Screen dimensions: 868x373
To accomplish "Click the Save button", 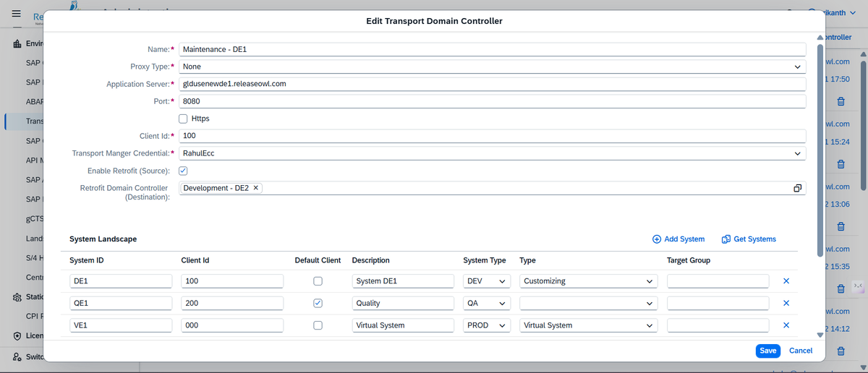I will (767, 351).
